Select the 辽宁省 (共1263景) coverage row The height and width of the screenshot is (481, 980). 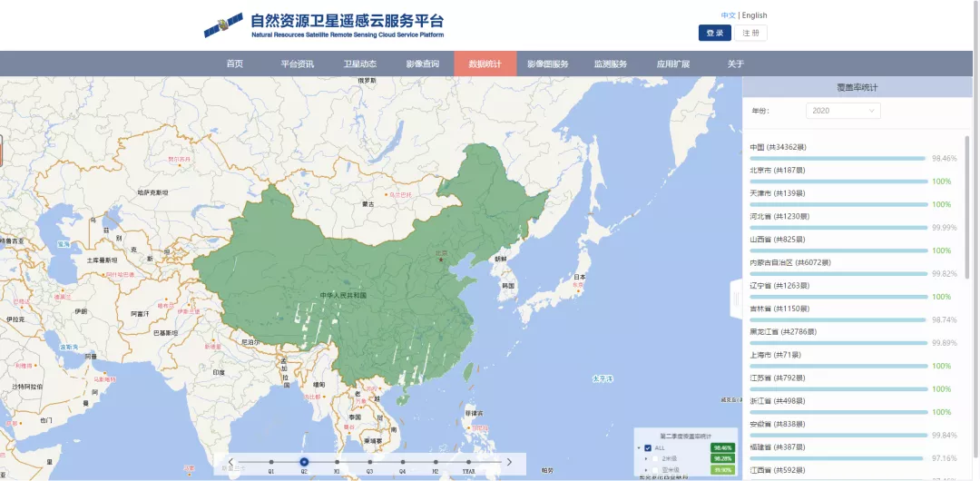point(853,291)
